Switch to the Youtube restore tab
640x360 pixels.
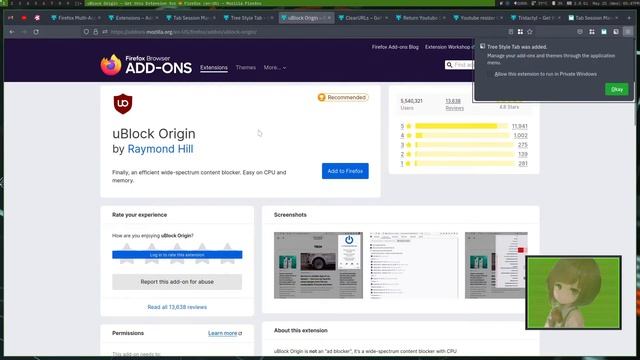coord(478,18)
